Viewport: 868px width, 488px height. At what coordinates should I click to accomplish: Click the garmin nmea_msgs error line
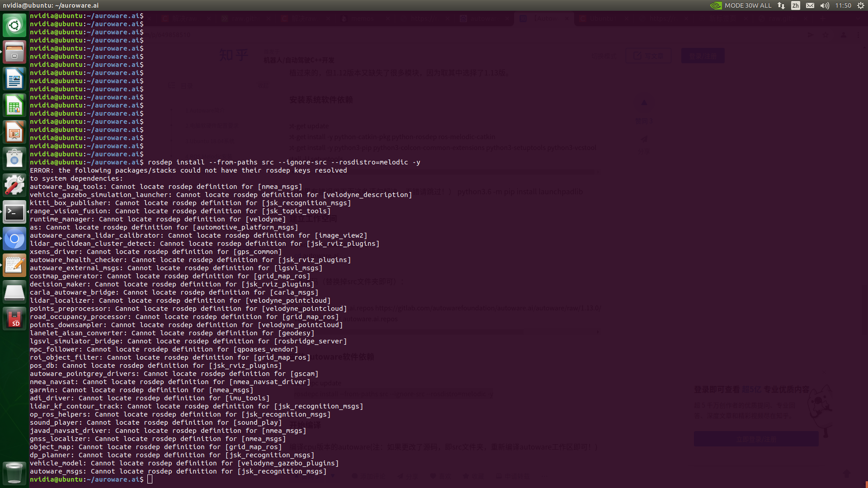(x=142, y=390)
